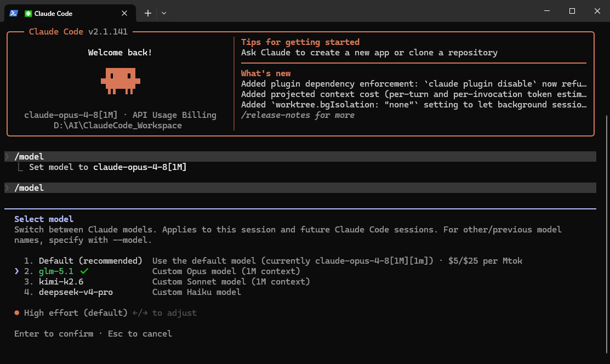Click the Tips for getting started heading
The height and width of the screenshot is (364, 610).
(300, 42)
